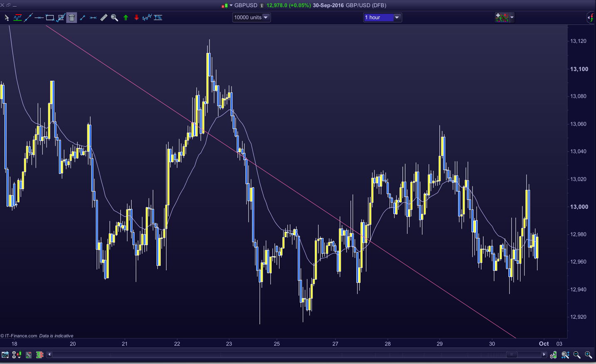Expand the chart style dropdown beside GBPUSD
Screen dimensions: 596x364
(231, 5)
